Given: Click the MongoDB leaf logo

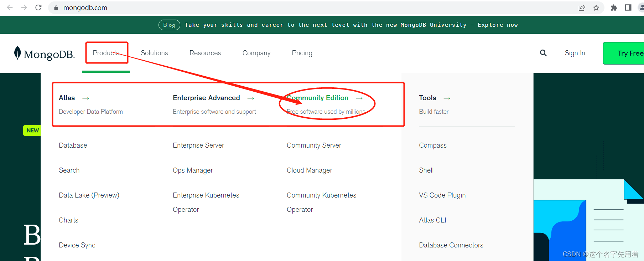Looking at the screenshot, I should tap(17, 53).
